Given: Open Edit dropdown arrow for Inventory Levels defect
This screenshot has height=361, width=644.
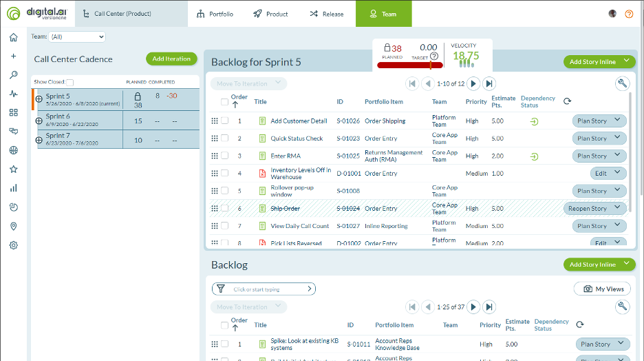Looking at the screenshot, I should (x=617, y=173).
